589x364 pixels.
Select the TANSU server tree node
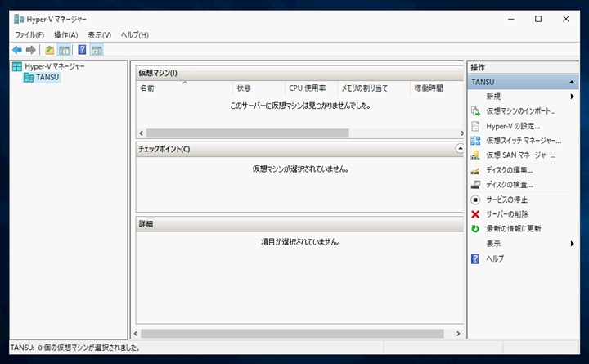47,78
